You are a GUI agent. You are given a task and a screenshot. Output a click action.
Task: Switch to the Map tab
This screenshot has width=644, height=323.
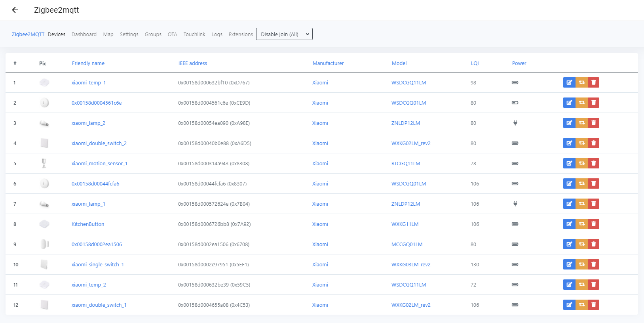pos(108,34)
